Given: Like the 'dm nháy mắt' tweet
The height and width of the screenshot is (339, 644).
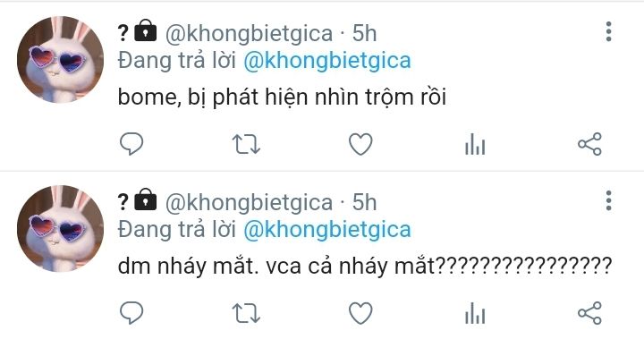Looking at the screenshot, I should pos(360,314).
